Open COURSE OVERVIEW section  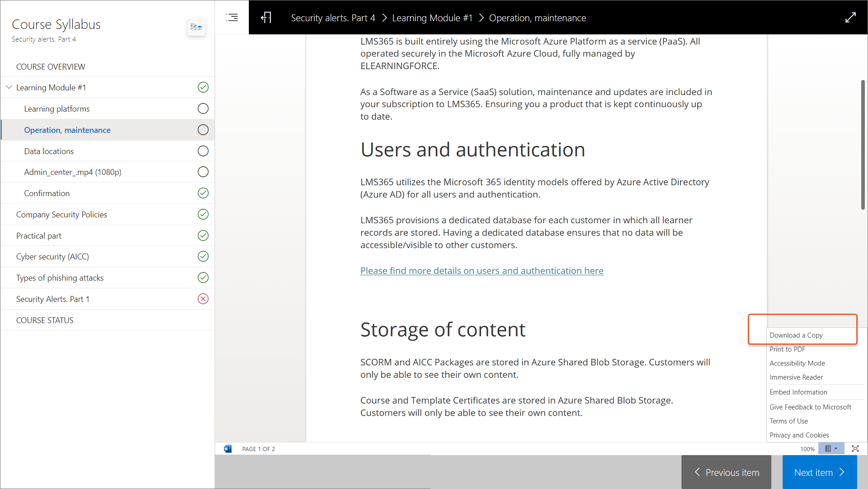point(107,66)
